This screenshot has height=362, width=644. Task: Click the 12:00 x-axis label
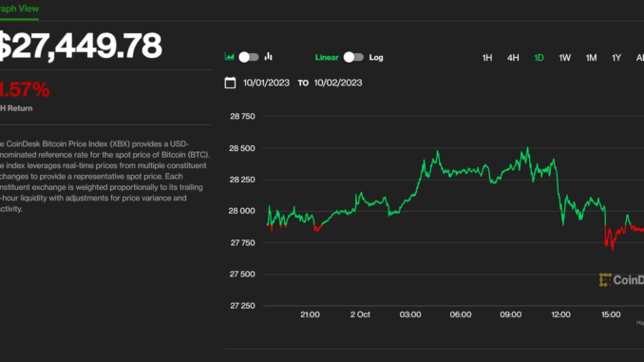click(560, 314)
